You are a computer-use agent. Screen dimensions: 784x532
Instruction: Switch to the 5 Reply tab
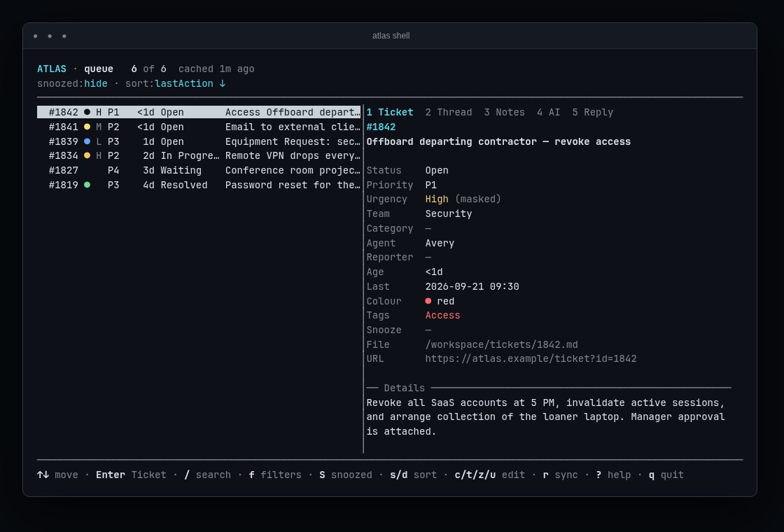click(592, 112)
